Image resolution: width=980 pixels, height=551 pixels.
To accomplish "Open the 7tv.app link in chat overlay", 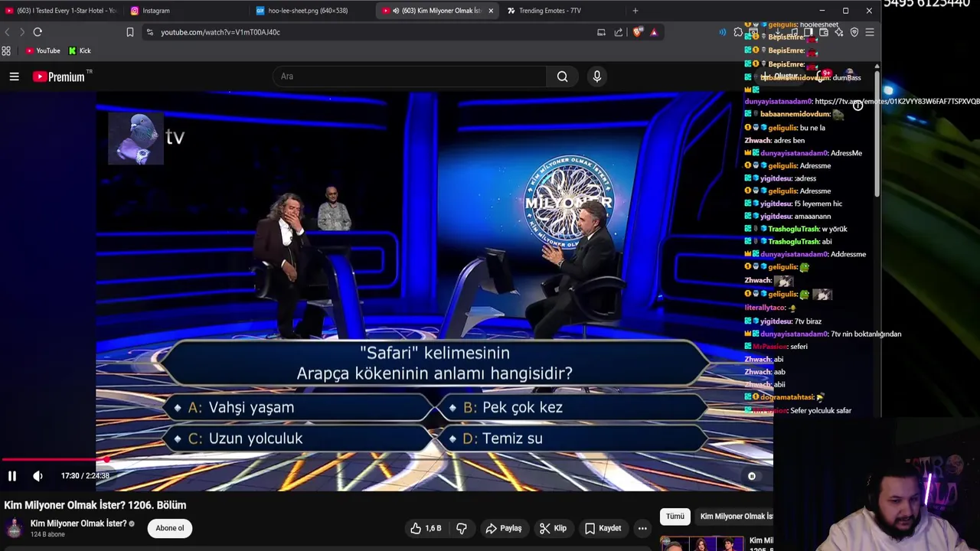I will [x=897, y=101].
